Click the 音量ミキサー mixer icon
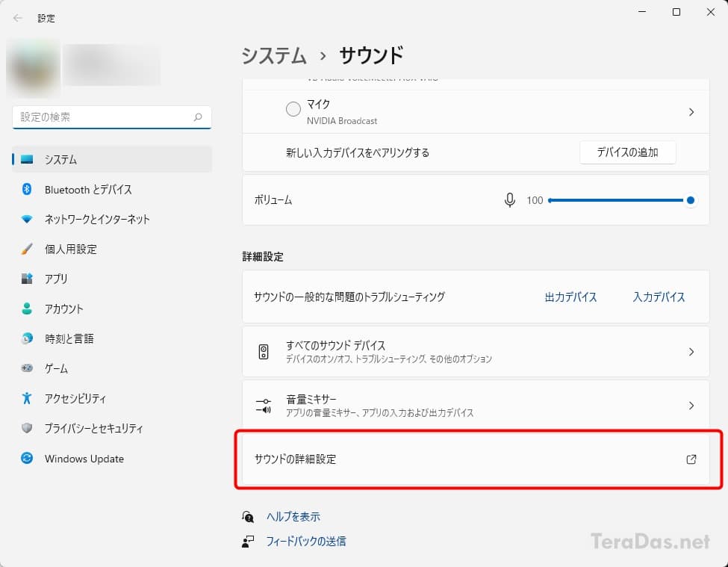Image resolution: width=728 pixels, height=567 pixels. (x=264, y=406)
